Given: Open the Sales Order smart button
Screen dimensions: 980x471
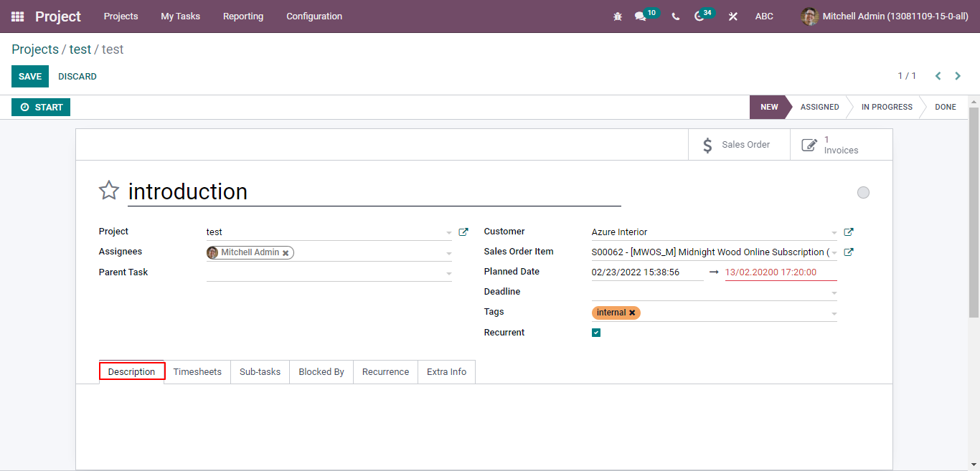Looking at the screenshot, I should (738, 144).
